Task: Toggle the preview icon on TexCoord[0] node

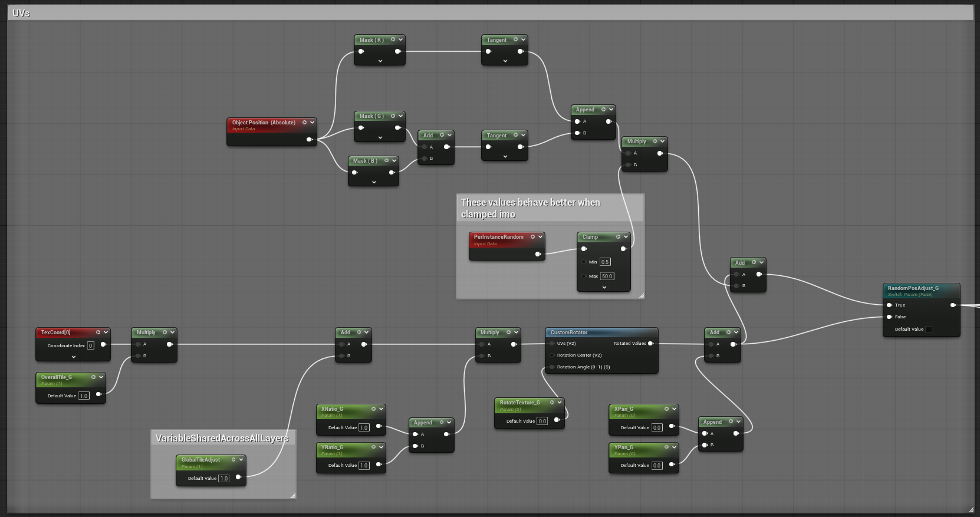Action: 98,332
